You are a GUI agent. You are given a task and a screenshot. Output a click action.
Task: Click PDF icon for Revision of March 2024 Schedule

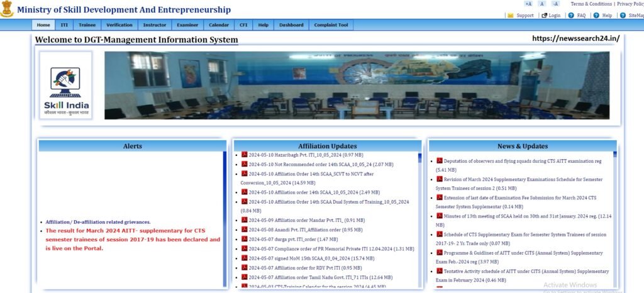[x=440, y=179]
